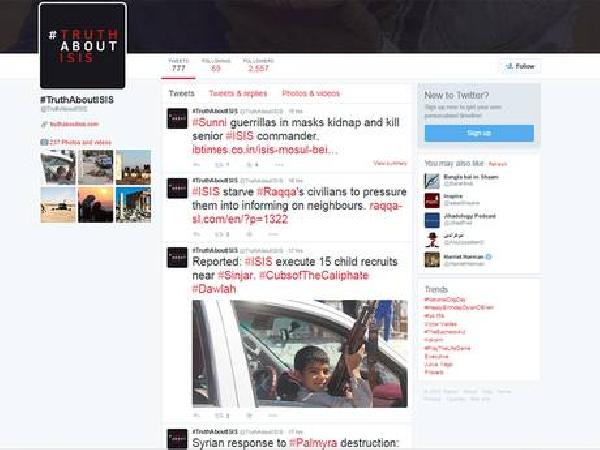This screenshot has width=600, height=450.
Task: Open the raqqa-sl.com link
Action: point(297,212)
